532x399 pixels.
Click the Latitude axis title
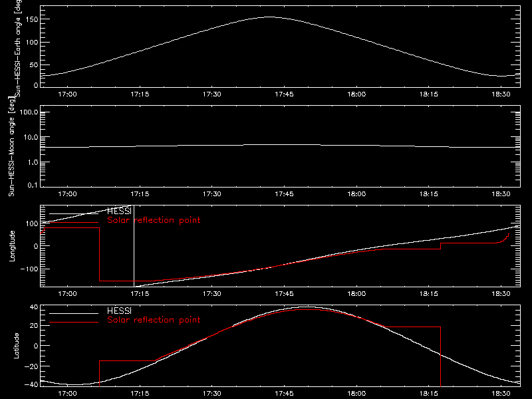pos(16,346)
